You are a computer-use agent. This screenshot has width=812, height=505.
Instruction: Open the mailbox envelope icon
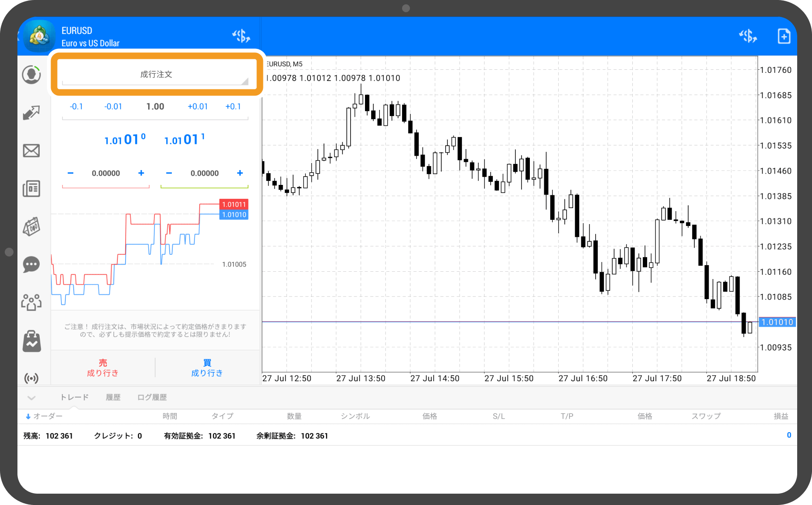(x=31, y=150)
